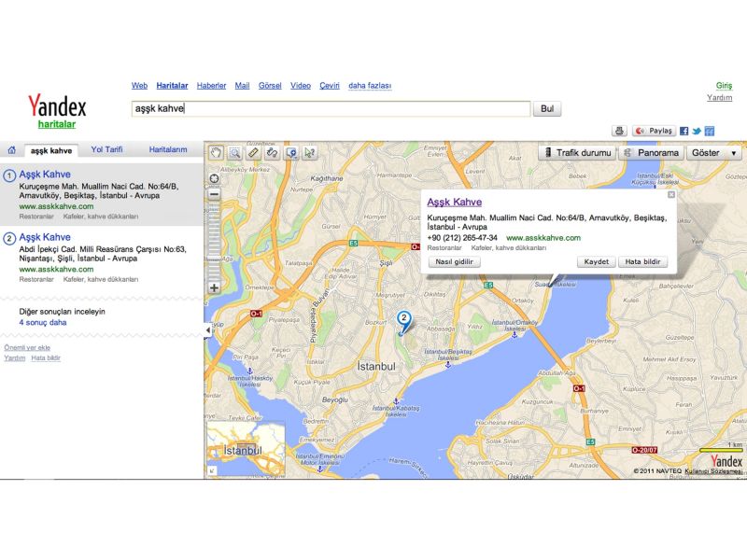
Task: Collapse the left results panel
Action: pyautogui.click(x=207, y=330)
